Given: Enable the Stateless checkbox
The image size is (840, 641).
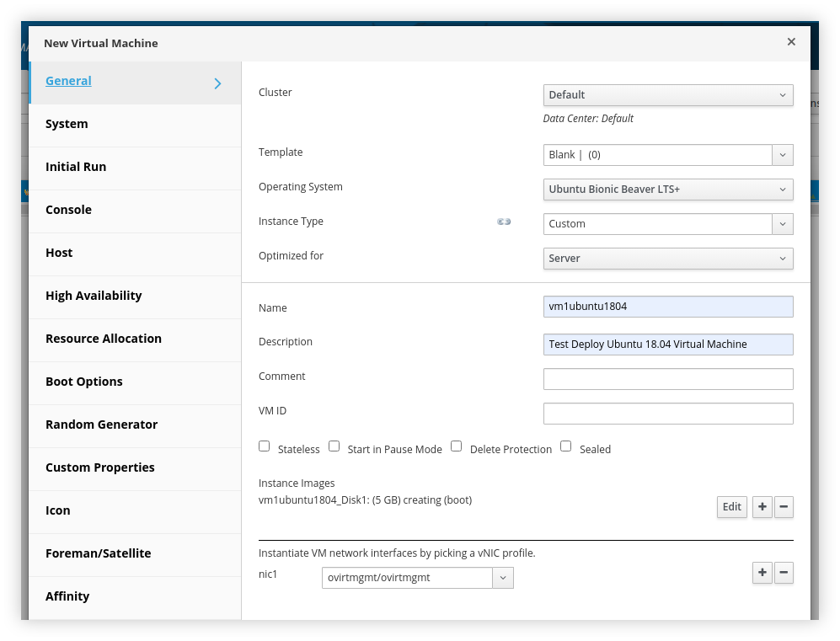Looking at the screenshot, I should click(x=265, y=446).
